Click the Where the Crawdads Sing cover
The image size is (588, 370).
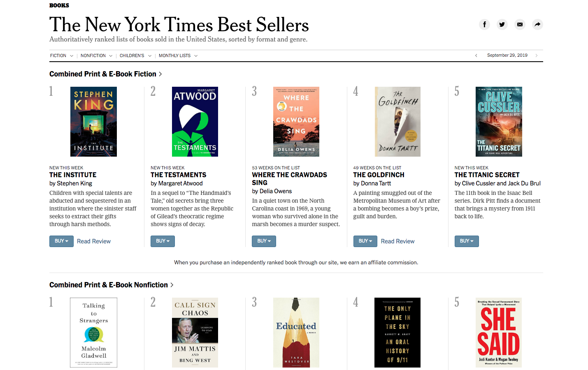pos(296,122)
